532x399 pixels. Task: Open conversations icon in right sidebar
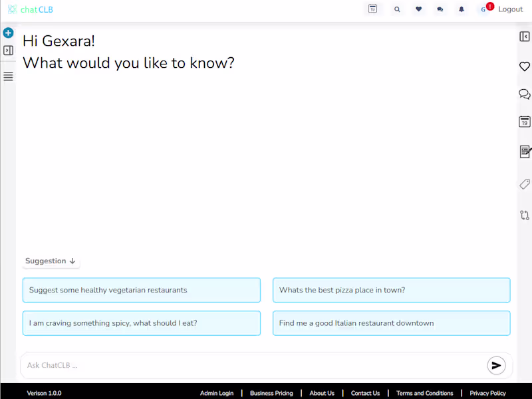point(525,94)
